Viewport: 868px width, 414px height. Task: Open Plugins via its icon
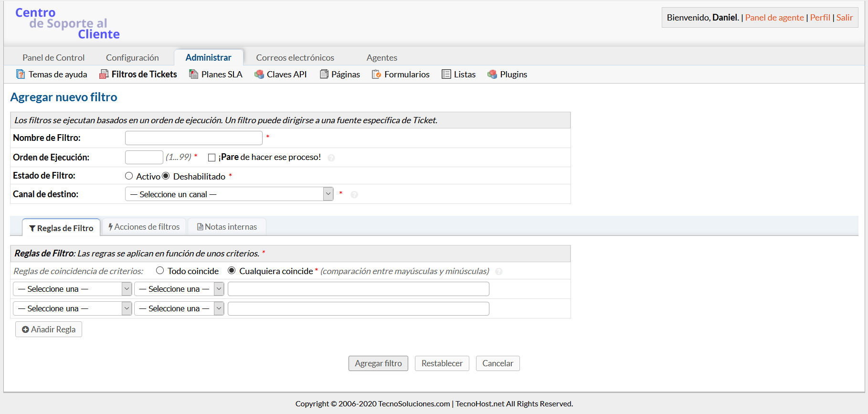pyautogui.click(x=492, y=74)
